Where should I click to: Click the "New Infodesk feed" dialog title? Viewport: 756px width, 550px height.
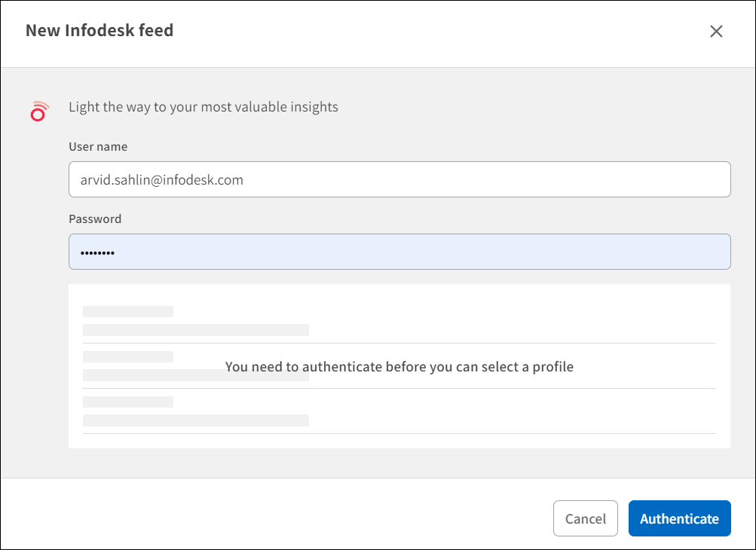[99, 31]
